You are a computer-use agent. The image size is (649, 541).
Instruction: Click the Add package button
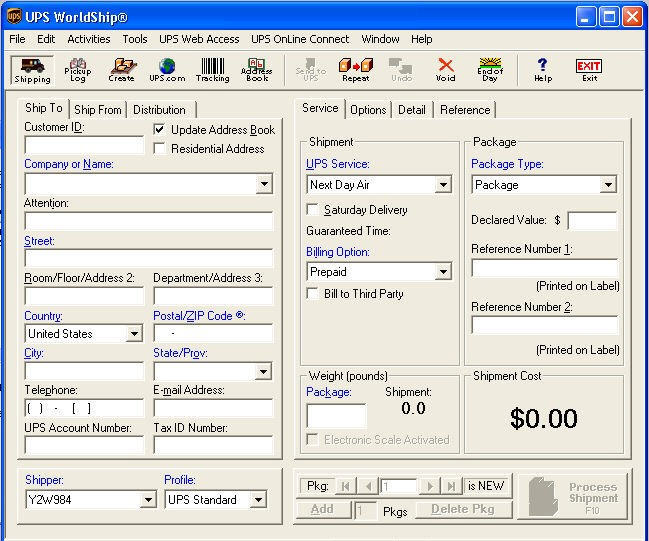(323, 509)
